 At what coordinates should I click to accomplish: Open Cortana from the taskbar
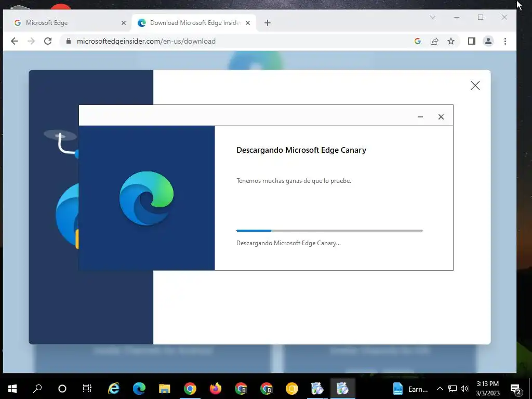coord(62,389)
